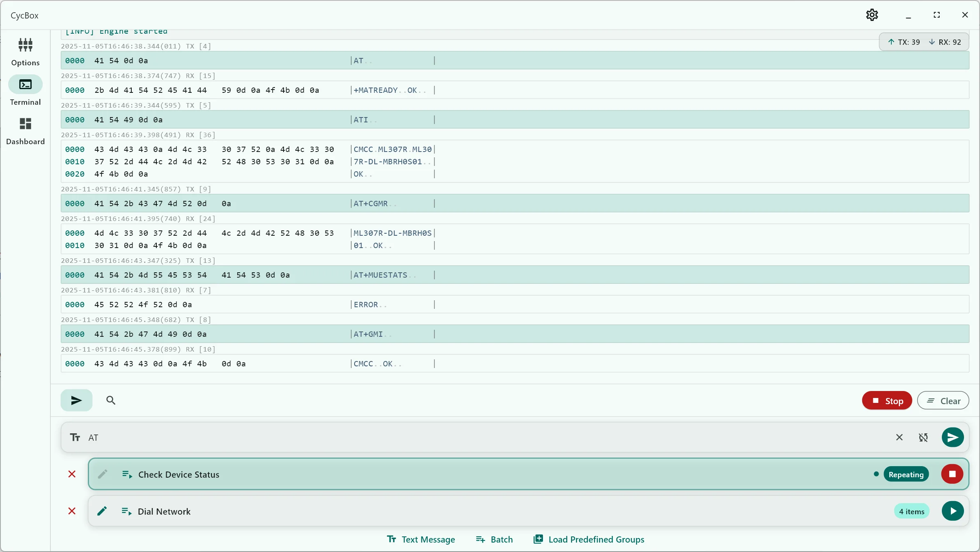Open the Options panel in sidebar
Viewport: 980px width, 552px height.
point(25,51)
